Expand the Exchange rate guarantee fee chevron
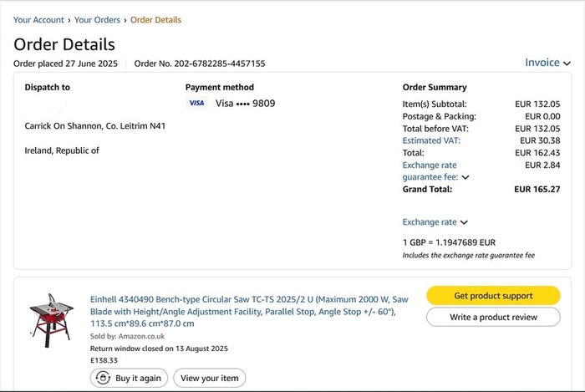 (x=465, y=177)
